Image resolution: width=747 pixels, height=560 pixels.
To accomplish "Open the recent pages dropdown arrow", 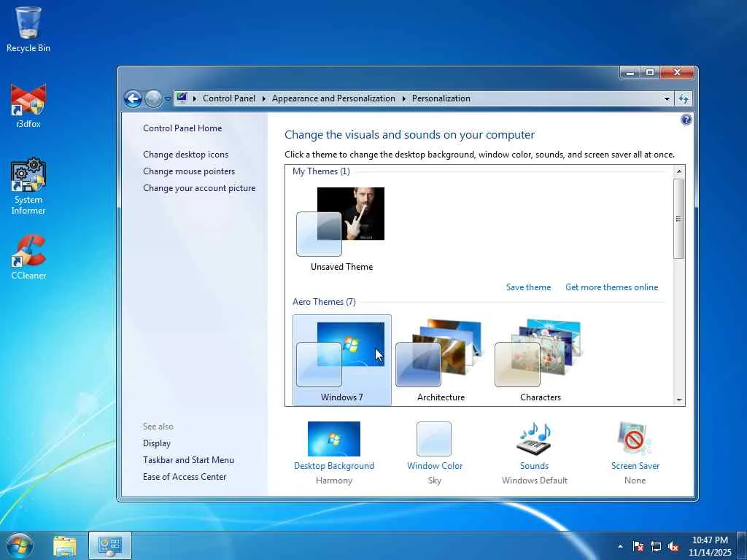I will point(168,99).
